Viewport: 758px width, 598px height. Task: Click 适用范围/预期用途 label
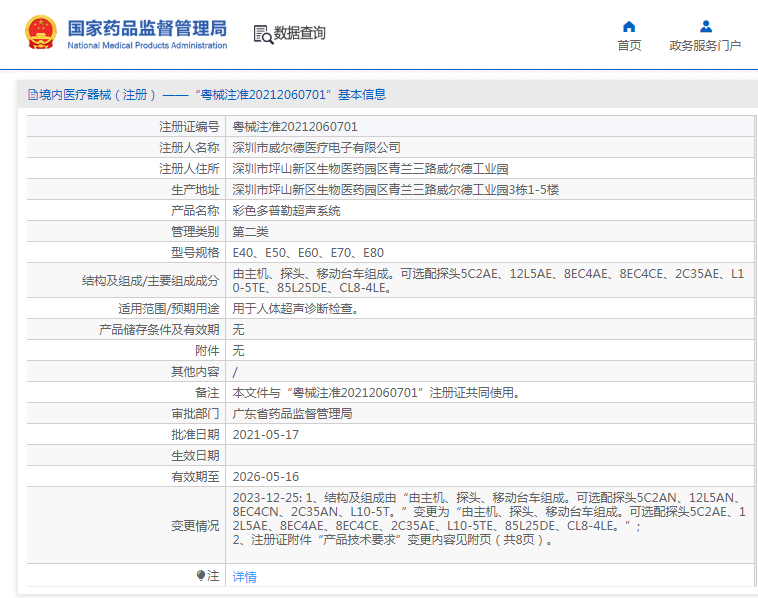click(x=169, y=308)
